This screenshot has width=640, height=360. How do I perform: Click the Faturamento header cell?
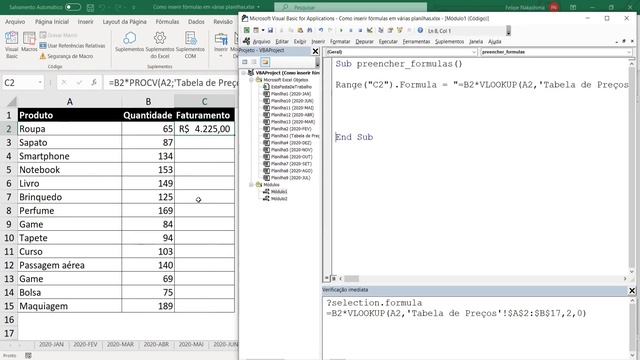tap(204, 115)
